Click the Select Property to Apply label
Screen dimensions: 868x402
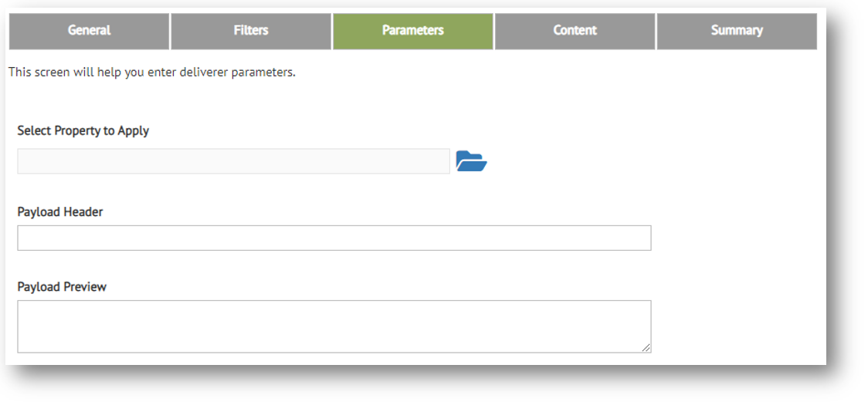(x=83, y=131)
